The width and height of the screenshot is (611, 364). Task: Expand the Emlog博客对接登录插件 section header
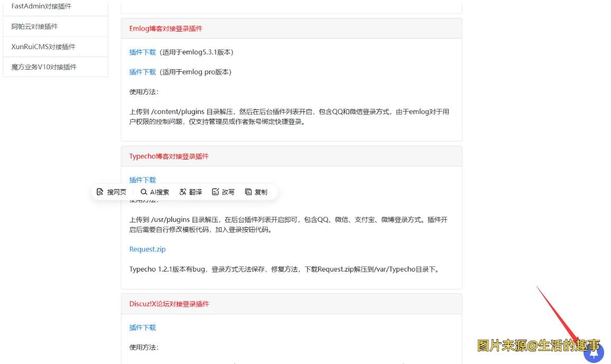coord(166,28)
